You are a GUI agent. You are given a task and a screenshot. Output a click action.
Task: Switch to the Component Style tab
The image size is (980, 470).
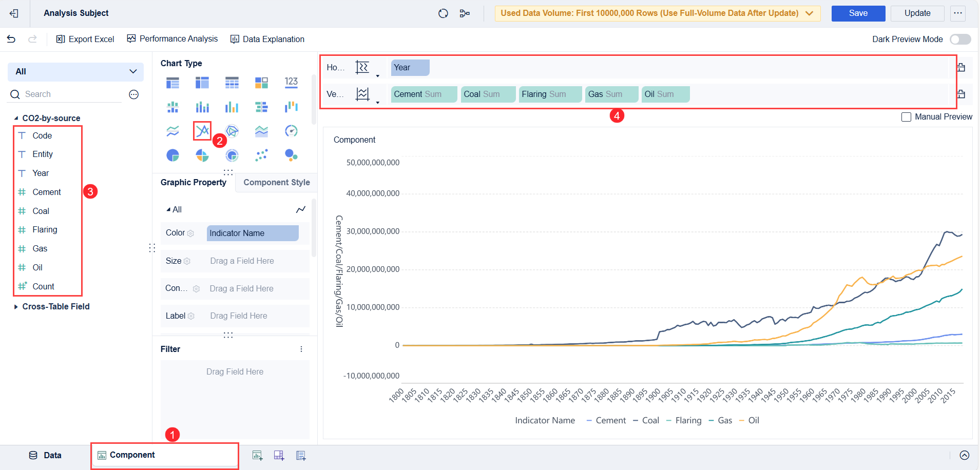tap(276, 183)
